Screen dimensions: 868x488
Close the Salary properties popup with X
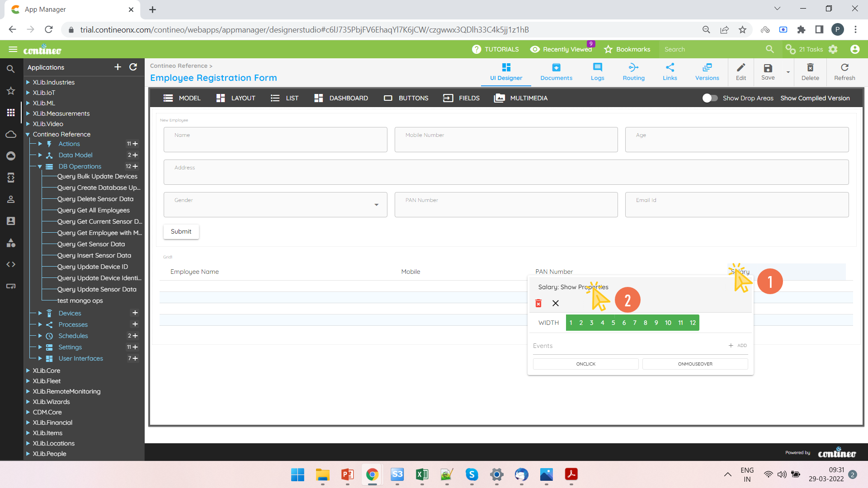click(556, 303)
